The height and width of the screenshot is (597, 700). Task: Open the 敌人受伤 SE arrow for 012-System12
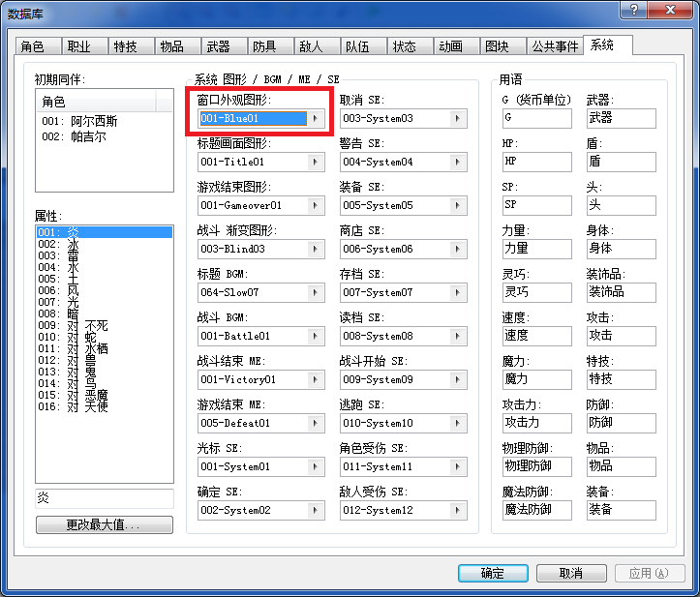click(x=458, y=510)
